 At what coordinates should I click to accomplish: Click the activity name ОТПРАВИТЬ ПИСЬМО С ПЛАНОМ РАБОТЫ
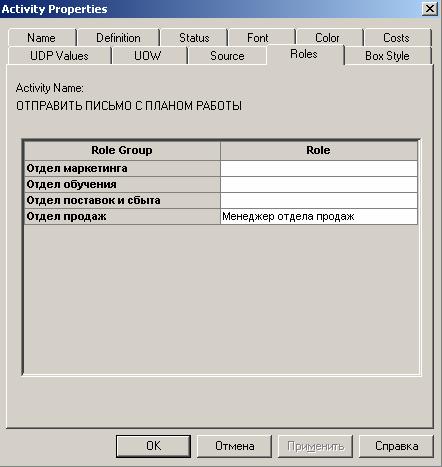coord(129,106)
